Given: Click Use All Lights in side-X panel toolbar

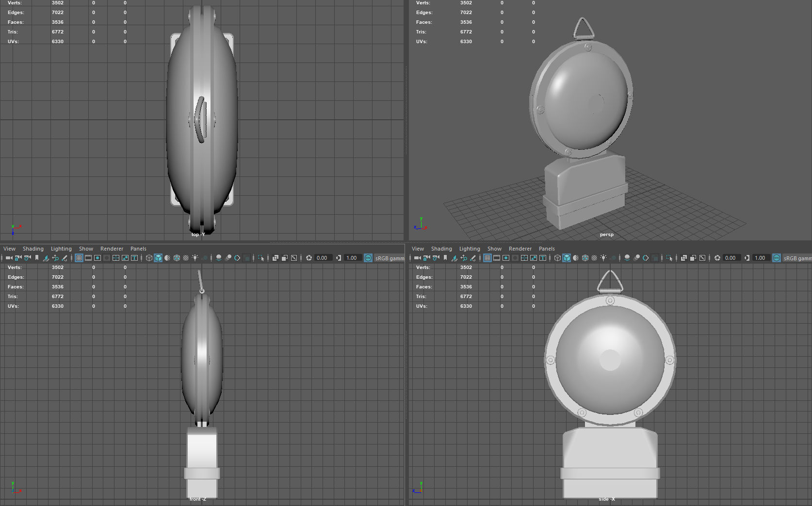Looking at the screenshot, I should click(x=603, y=258).
